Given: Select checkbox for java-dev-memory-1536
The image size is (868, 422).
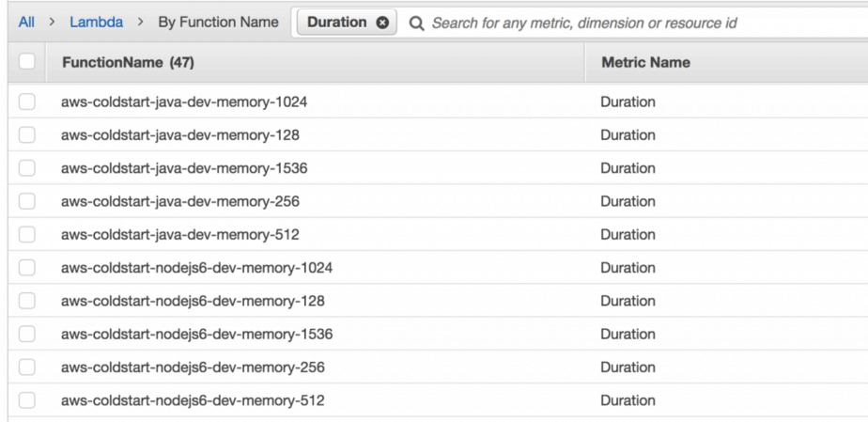Looking at the screenshot, I should pyautogui.click(x=26, y=168).
